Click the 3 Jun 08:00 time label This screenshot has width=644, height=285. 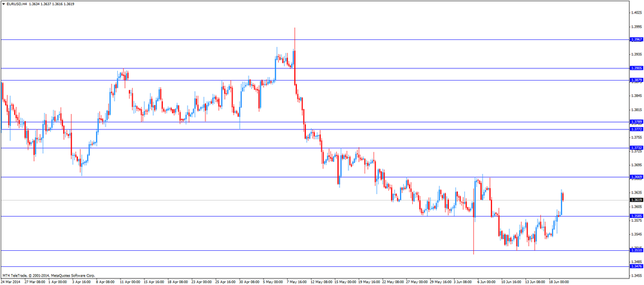pyautogui.click(x=464, y=282)
